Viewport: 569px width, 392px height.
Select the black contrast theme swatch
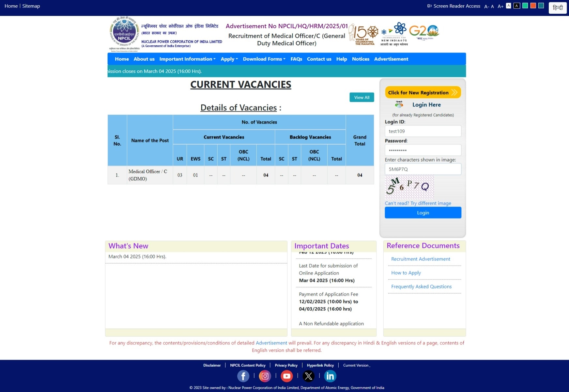tap(517, 6)
